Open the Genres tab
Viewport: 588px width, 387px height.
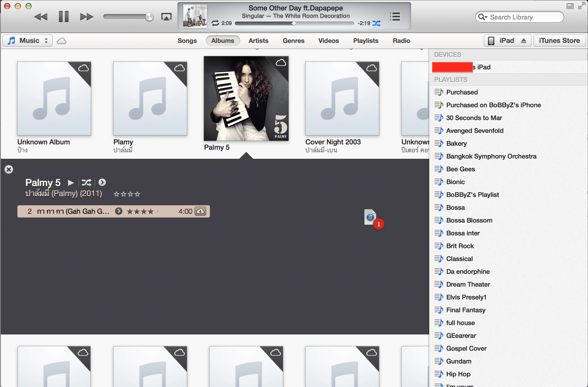[x=293, y=41]
